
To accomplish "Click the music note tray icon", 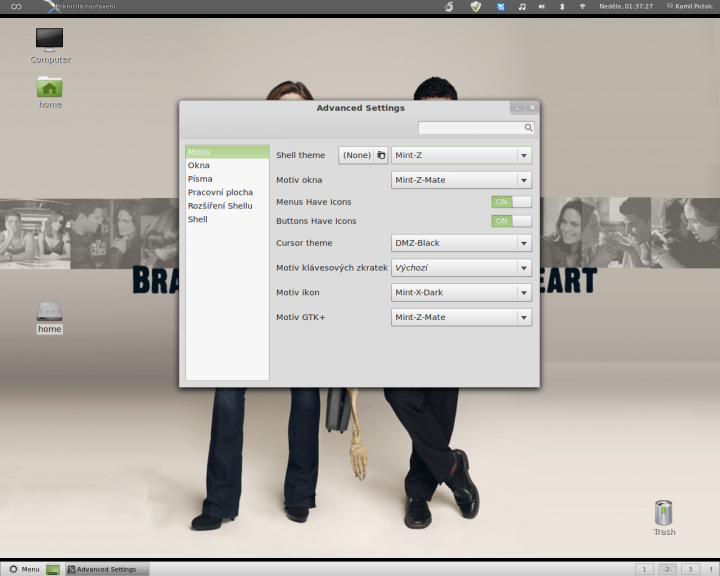I will (522, 7).
